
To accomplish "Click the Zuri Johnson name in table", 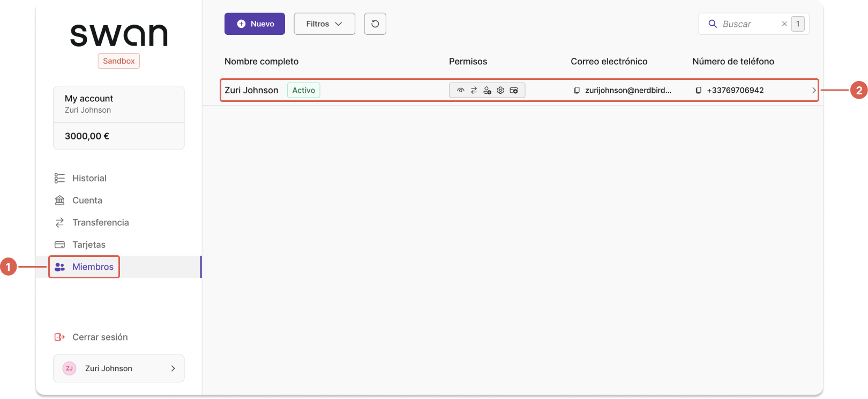I will 251,90.
